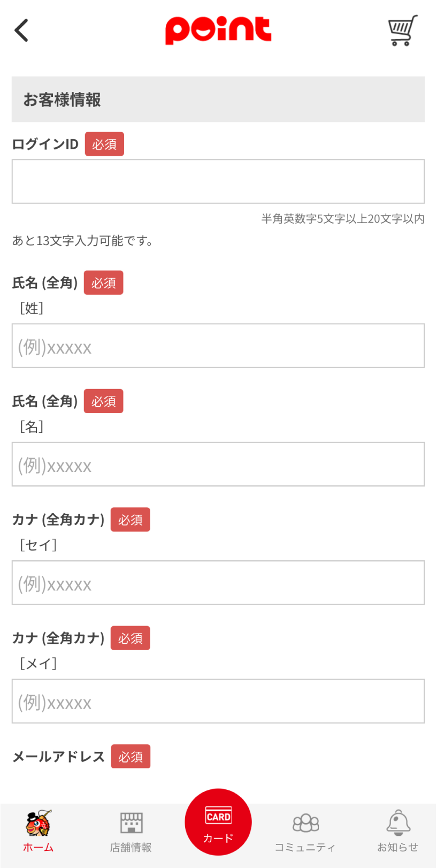Click the 名 given name field
Viewport: 437px width, 868px height.
click(x=218, y=464)
